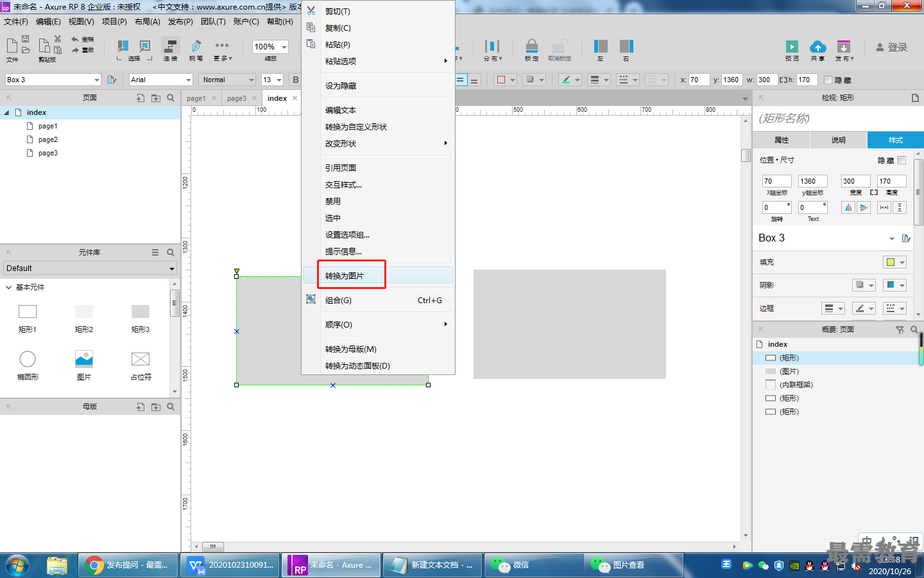Open the 100% zoom dropdown
Screen dimensions: 924x578
pos(284,47)
